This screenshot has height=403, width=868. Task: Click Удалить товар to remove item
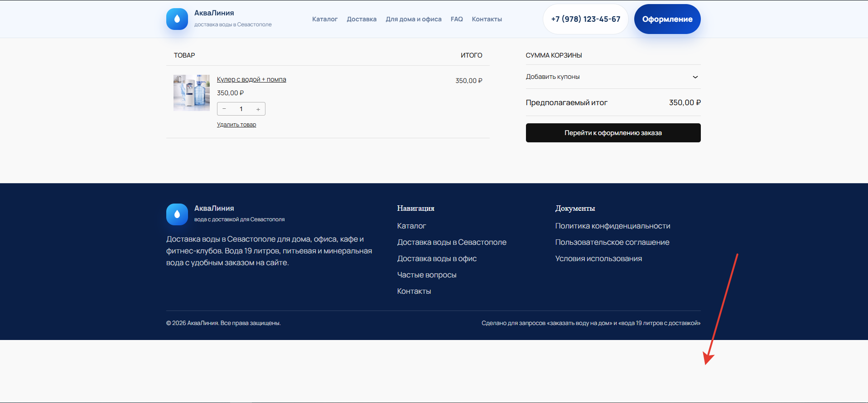click(x=236, y=125)
